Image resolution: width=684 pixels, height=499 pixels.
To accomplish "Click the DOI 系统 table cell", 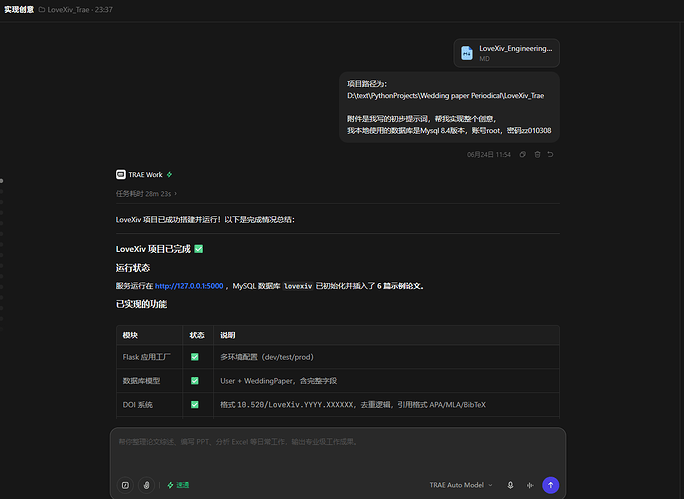I will (x=149, y=405).
